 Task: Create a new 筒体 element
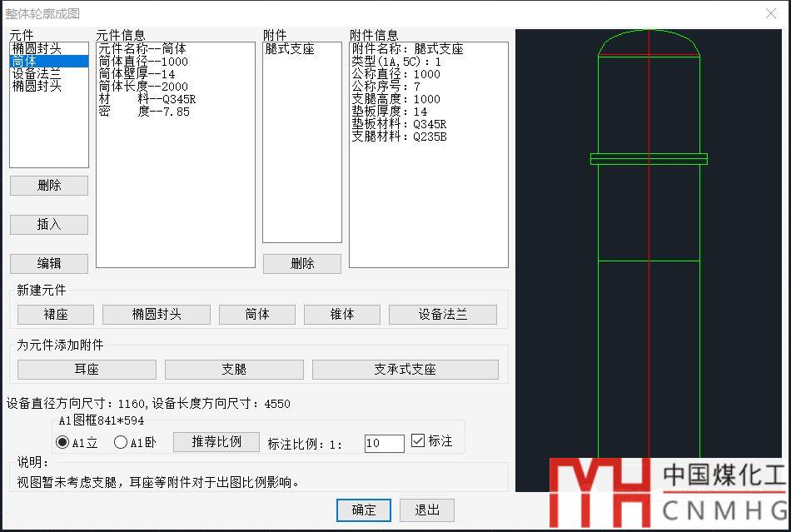coord(257,315)
